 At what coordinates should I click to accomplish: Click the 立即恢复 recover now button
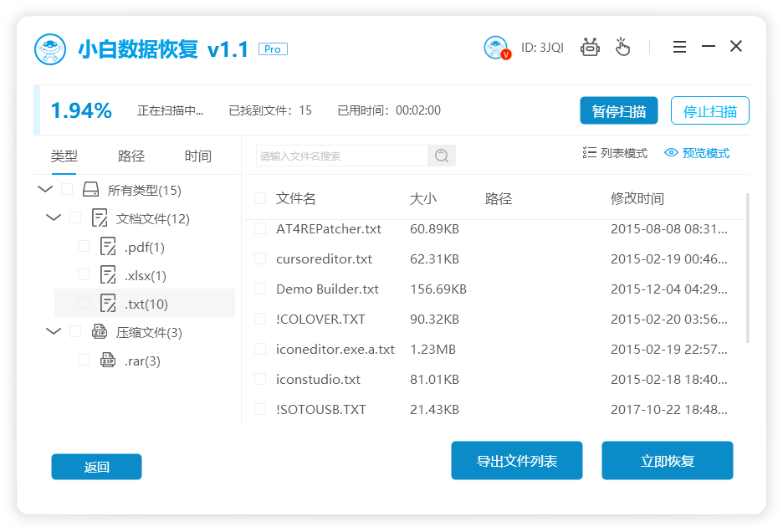[x=667, y=461]
